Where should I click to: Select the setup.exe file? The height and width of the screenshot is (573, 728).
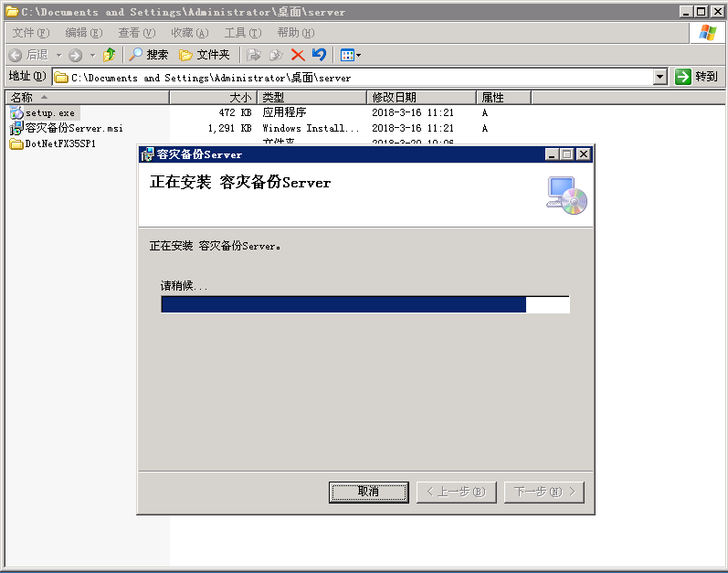click(x=49, y=113)
